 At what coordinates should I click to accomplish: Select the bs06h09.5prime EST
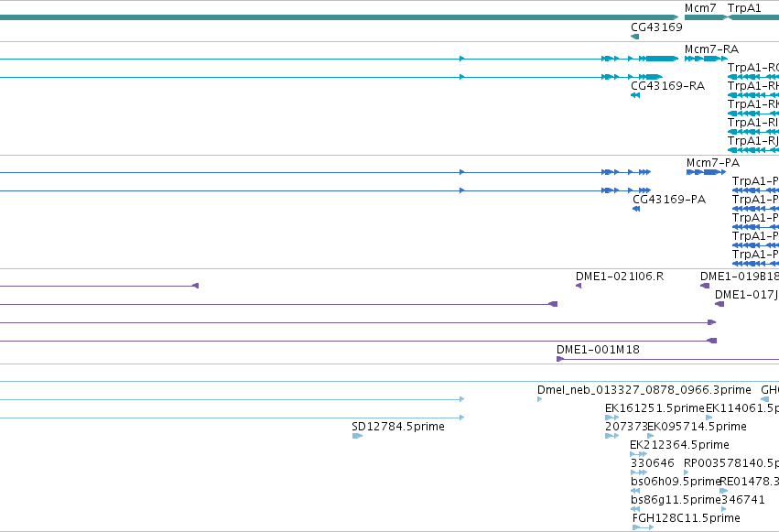point(635,491)
